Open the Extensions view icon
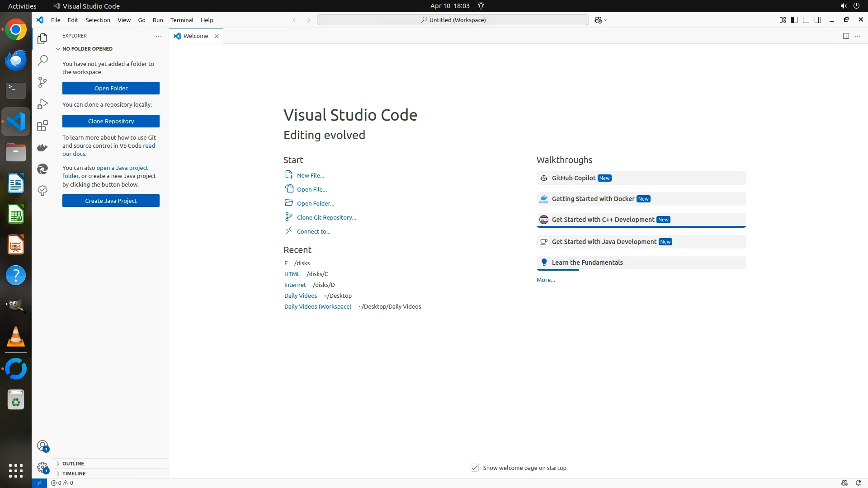868x488 pixels. click(x=42, y=126)
